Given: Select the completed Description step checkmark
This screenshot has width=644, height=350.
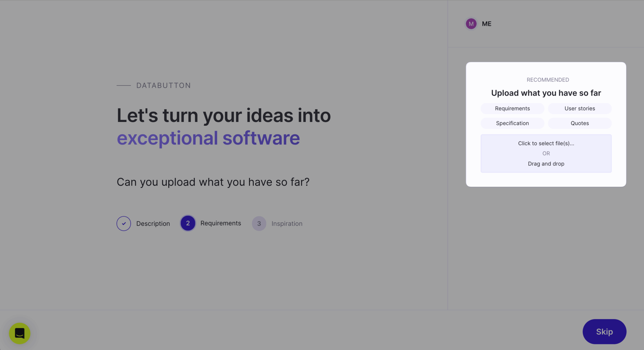Looking at the screenshot, I should [x=124, y=224].
